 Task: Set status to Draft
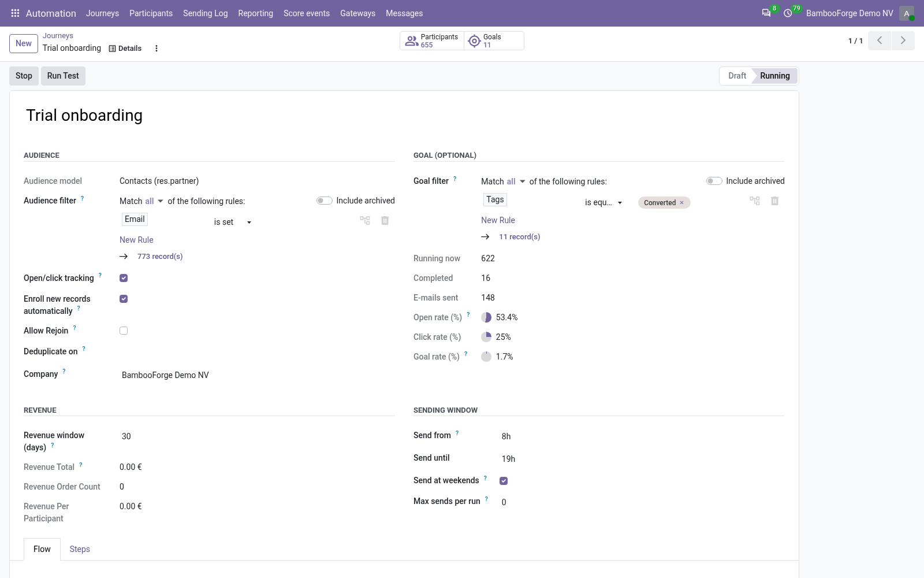[737, 76]
